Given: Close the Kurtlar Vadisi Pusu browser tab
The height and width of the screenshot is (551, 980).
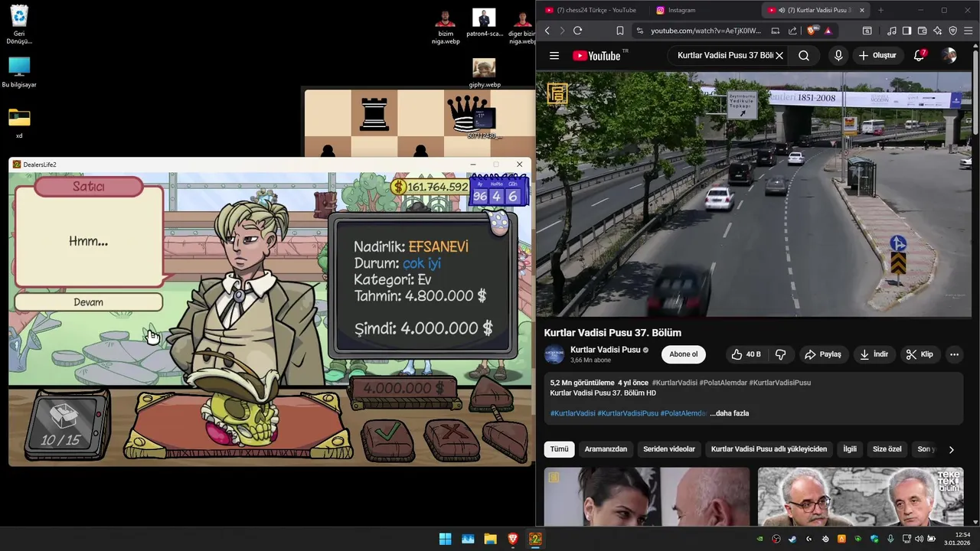Looking at the screenshot, I should pyautogui.click(x=862, y=10).
